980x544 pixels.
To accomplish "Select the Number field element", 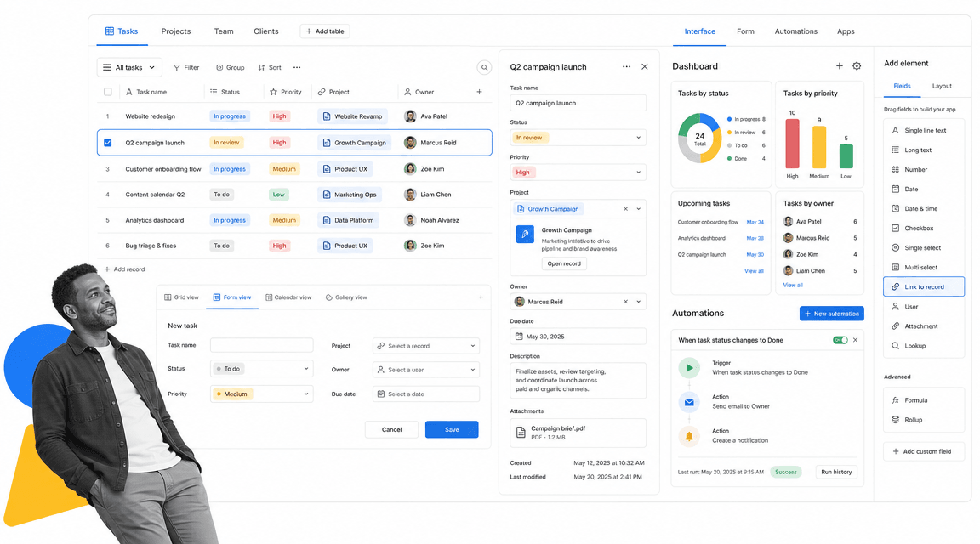I will [x=924, y=169].
